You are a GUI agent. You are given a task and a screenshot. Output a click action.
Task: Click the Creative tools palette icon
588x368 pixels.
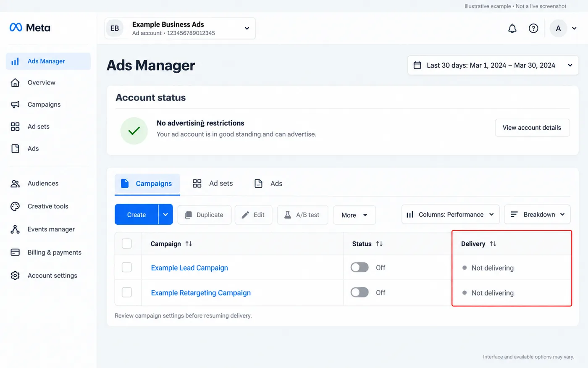coord(15,206)
